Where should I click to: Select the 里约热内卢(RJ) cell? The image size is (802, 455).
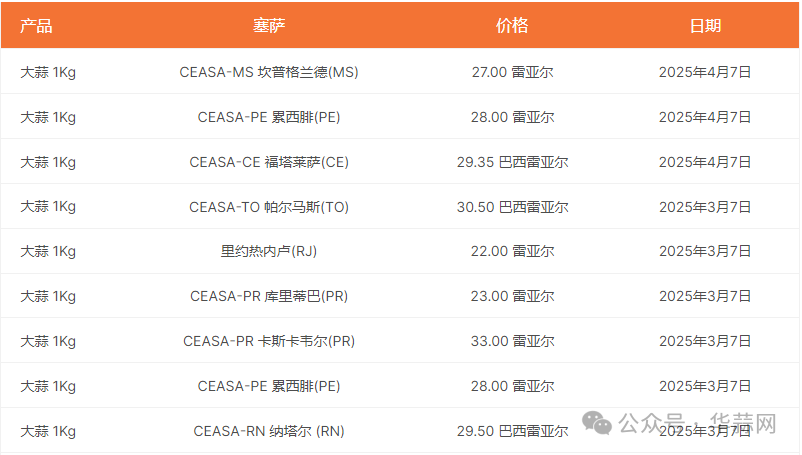(269, 251)
